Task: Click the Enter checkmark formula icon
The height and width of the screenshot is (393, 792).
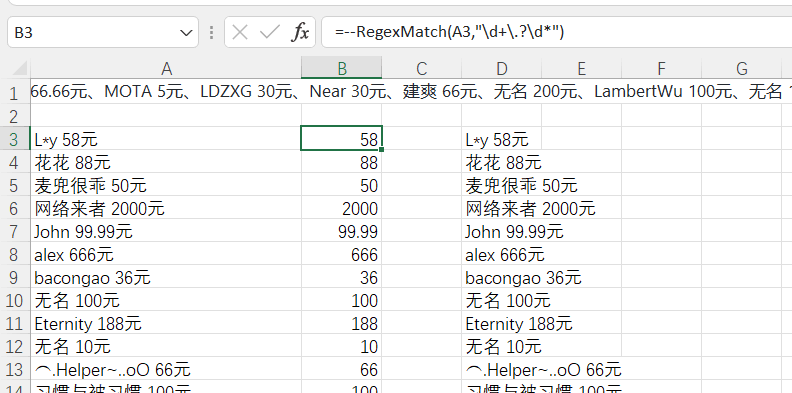Action: (270, 33)
